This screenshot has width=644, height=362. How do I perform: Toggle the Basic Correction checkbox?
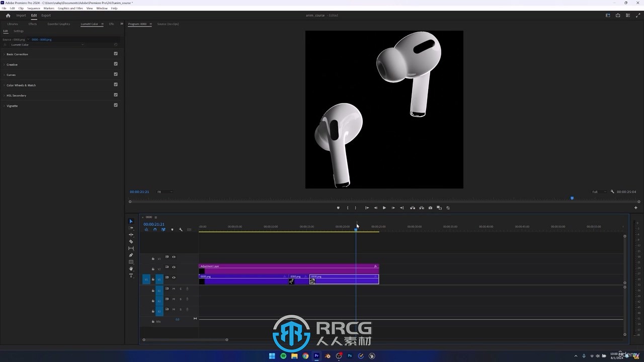[116, 54]
